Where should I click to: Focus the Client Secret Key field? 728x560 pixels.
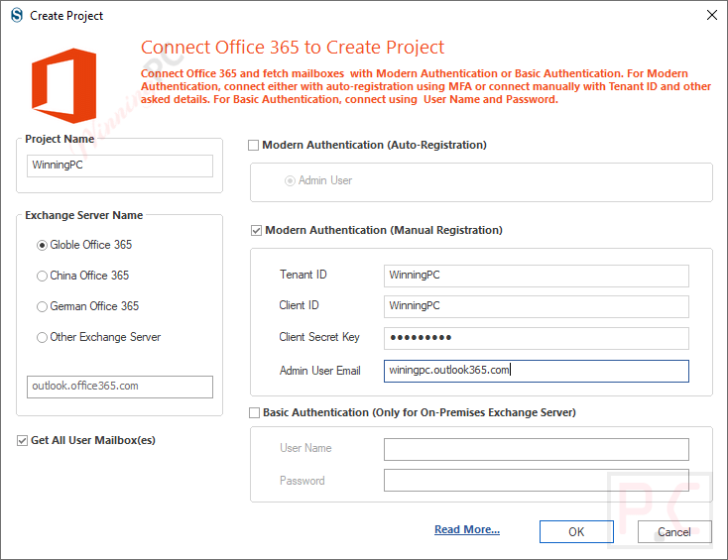[537, 338]
